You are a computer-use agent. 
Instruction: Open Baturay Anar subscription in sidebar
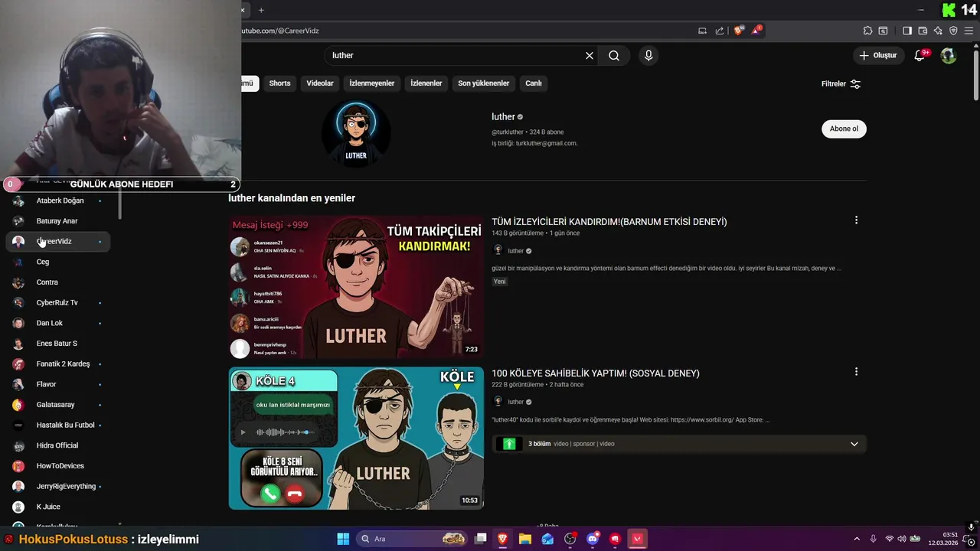tap(58, 221)
